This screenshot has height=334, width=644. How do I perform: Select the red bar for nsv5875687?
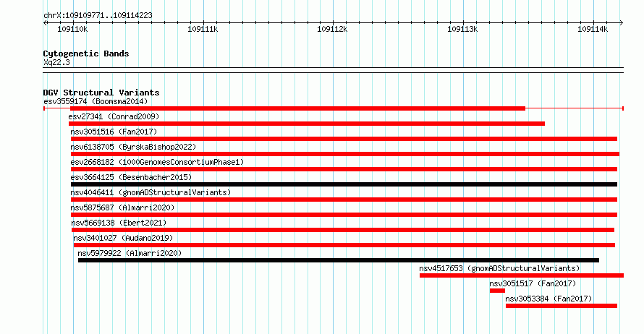[344, 215]
